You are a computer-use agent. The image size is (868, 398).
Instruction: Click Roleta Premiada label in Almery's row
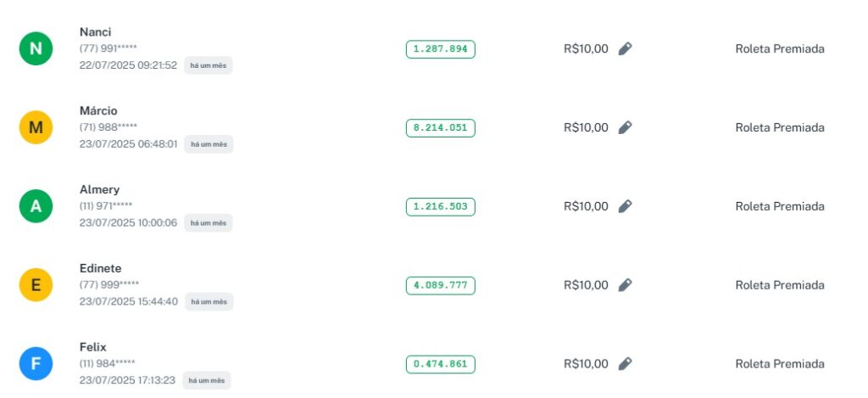pyautogui.click(x=779, y=206)
